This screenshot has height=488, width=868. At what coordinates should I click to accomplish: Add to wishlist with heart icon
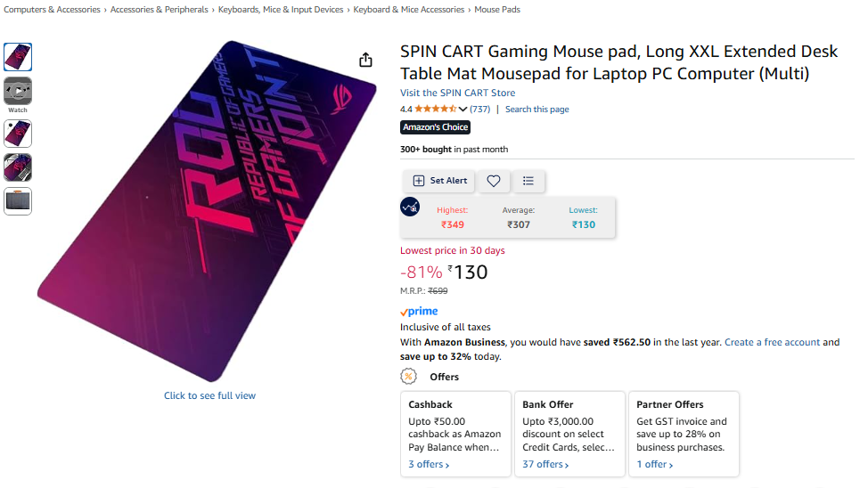click(493, 181)
